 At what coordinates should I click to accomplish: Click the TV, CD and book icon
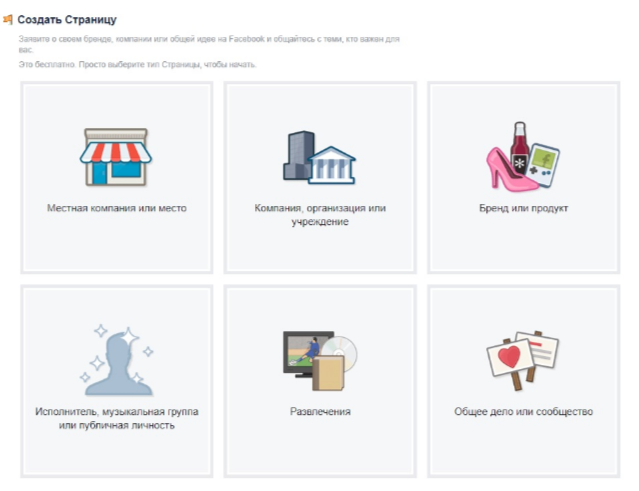click(x=320, y=361)
